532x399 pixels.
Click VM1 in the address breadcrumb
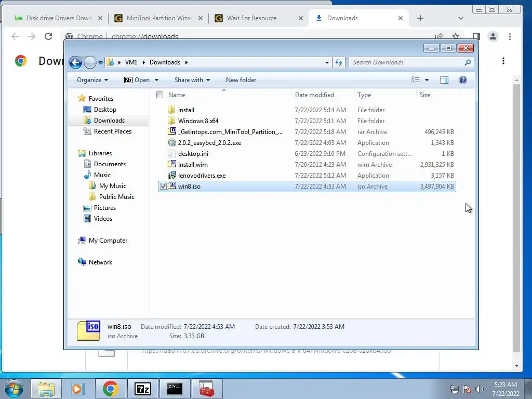pos(131,62)
